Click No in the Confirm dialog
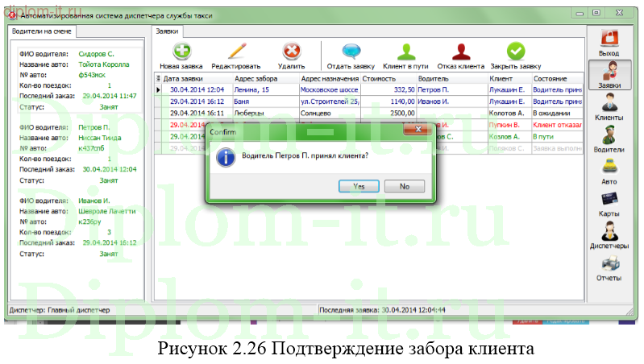The height and width of the screenshot is (364, 644). pos(405,186)
